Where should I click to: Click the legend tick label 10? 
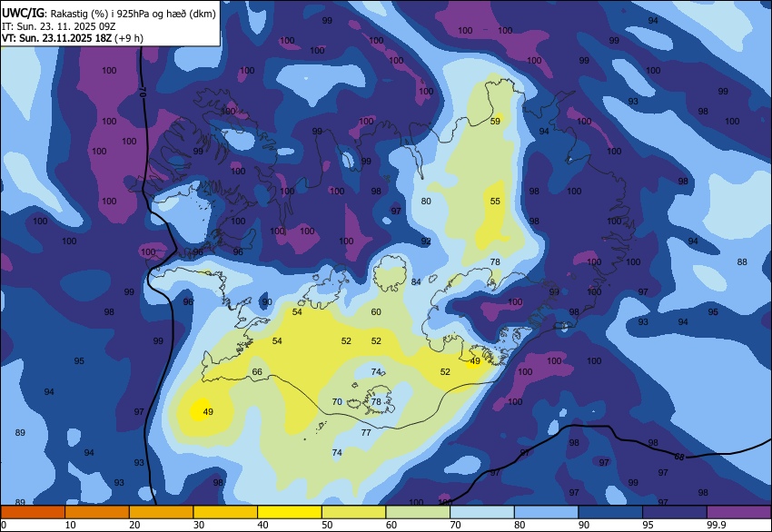click(x=70, y=525)
